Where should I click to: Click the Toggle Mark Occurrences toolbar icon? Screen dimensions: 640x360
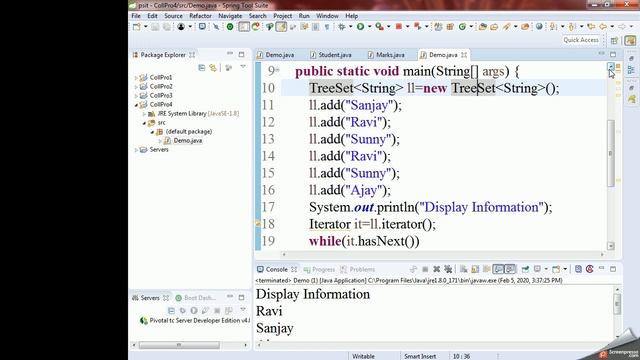pyautogui.click(x=281, y=27)
